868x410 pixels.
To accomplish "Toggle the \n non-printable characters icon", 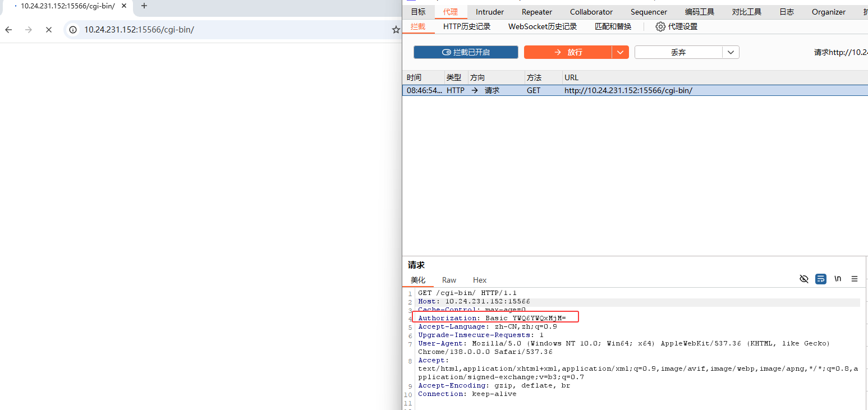I will tap(838, 279).
